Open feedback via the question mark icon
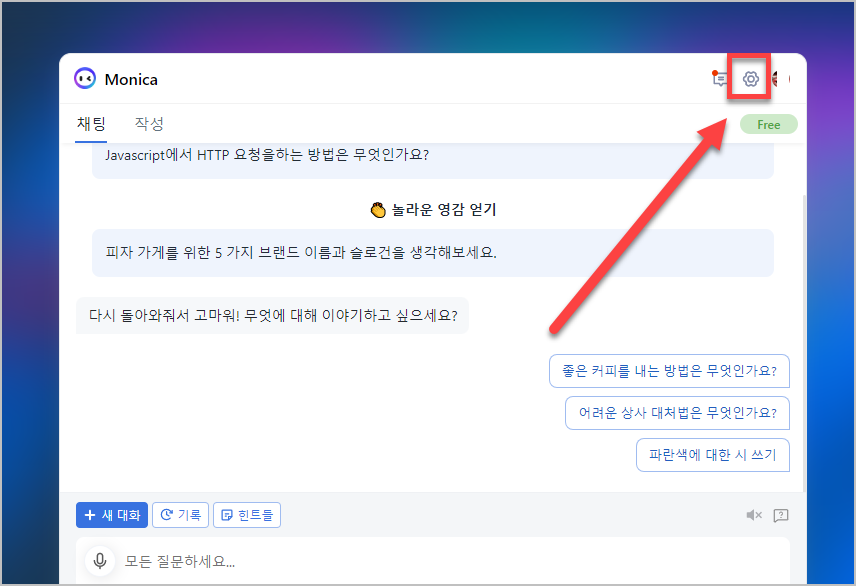The image size is (856, 586). [x=781, y=514]
